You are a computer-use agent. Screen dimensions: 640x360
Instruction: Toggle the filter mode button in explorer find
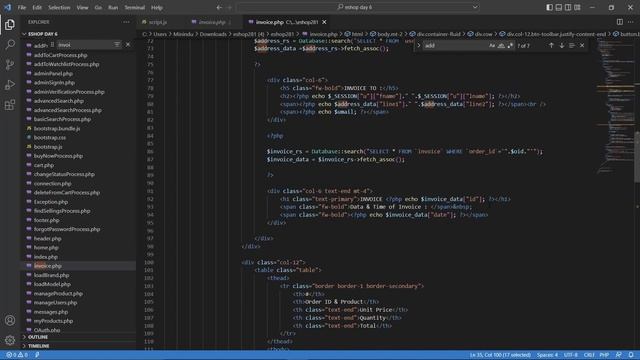117,44
